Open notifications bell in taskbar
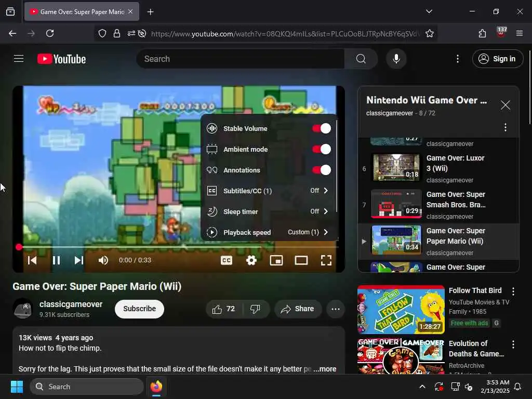The width and height of the screenshot is (532, 399). 518,387
